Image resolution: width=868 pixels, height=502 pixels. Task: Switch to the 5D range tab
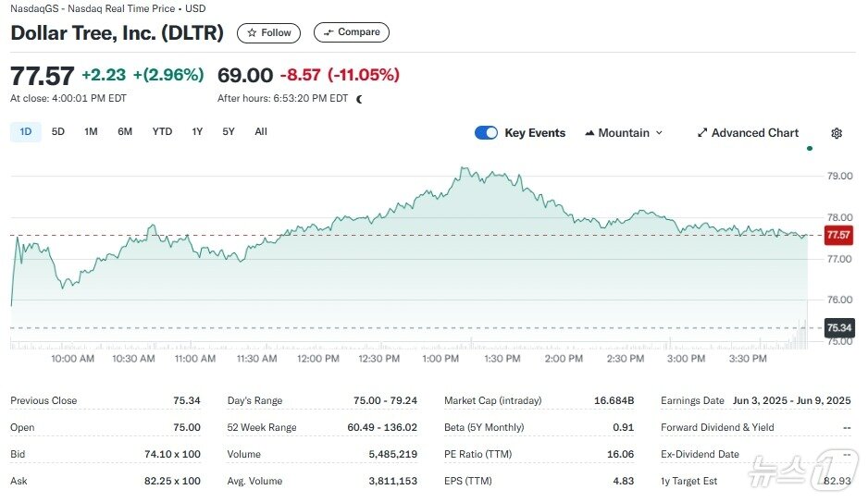point(58,132)
